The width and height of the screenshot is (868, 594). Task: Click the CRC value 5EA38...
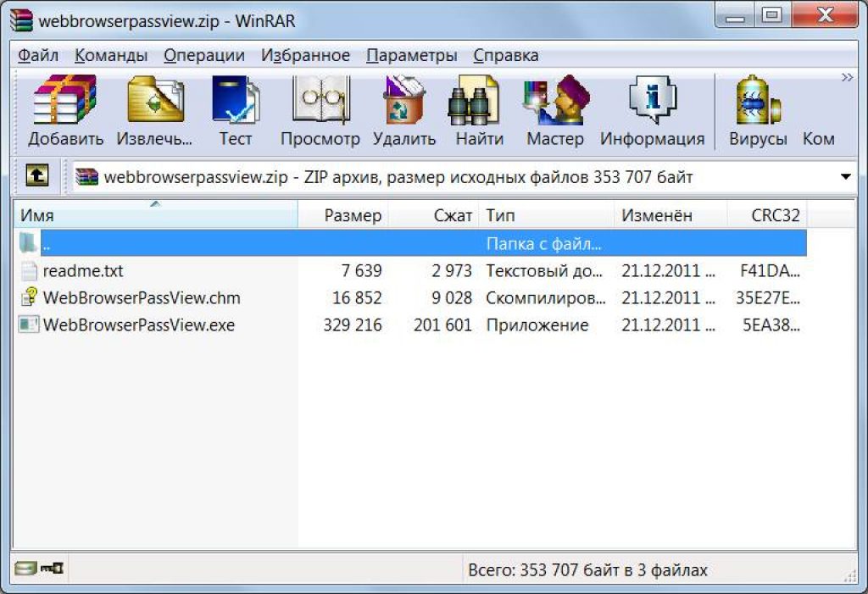[x=771, y=325]
